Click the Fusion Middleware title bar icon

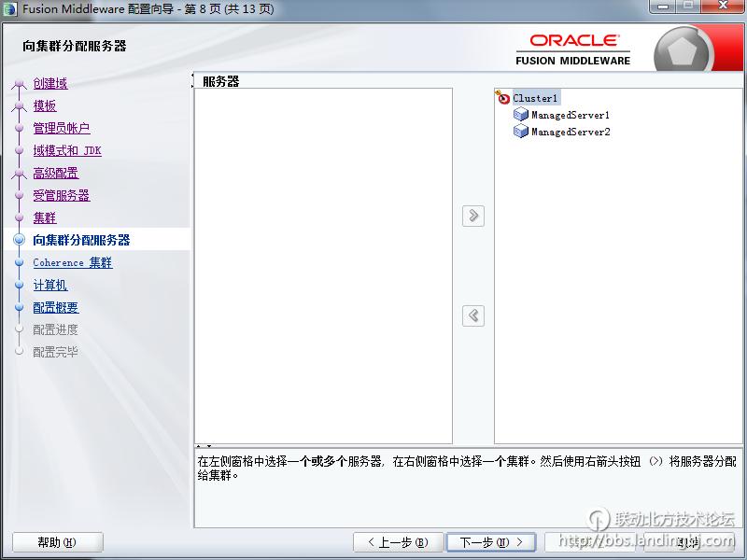[11, 8]
